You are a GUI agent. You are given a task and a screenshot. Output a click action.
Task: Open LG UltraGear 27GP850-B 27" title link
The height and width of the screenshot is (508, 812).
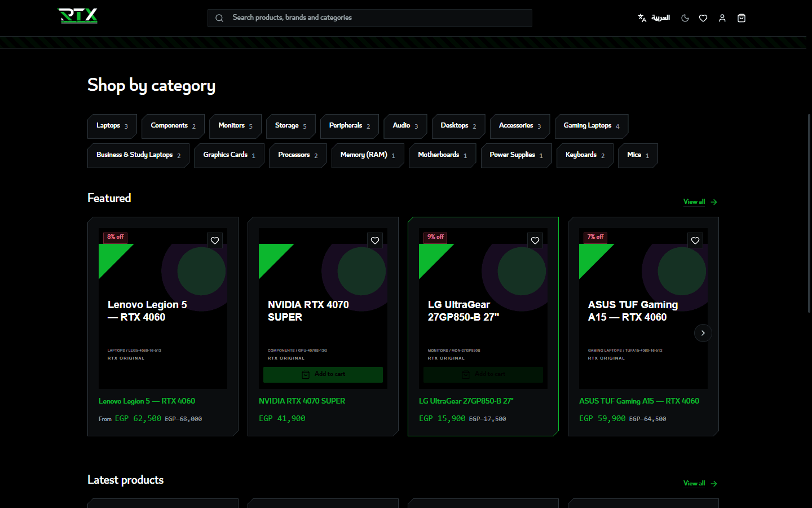pyautogui.click(x=466, y=401)
